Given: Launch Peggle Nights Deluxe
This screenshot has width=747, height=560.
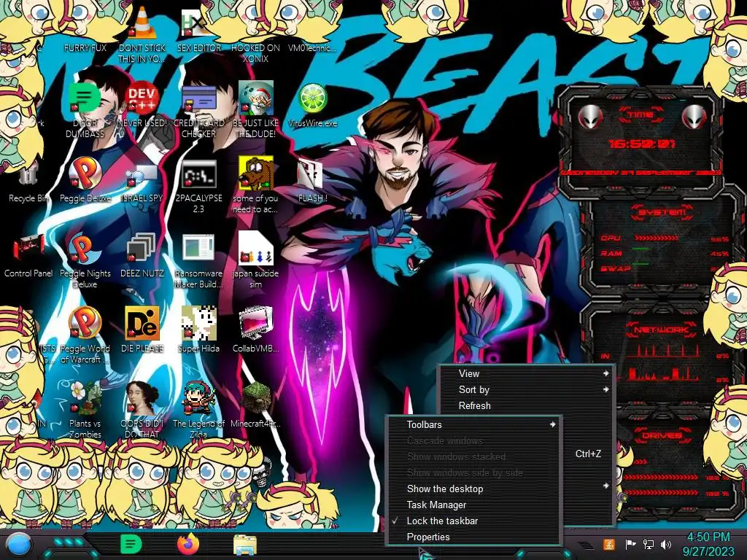Looking at the screenshot, I should pyautogui.click(x=85, y=260).
